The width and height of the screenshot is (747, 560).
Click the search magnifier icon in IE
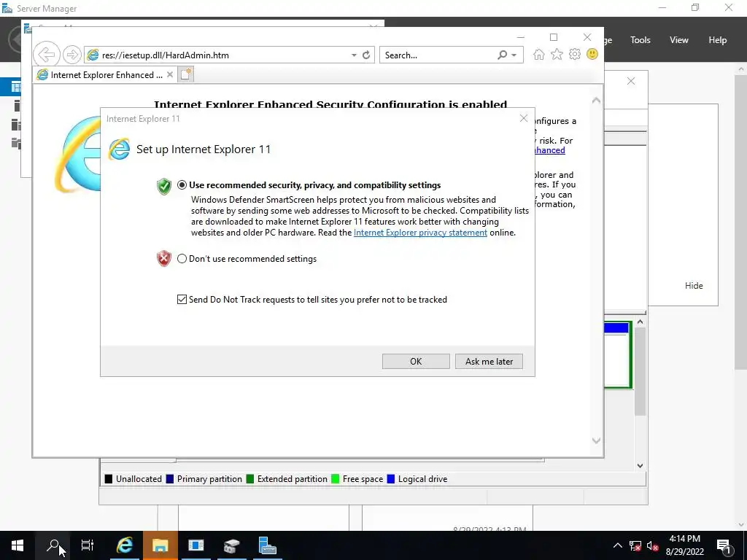click(x=502, y=55)
